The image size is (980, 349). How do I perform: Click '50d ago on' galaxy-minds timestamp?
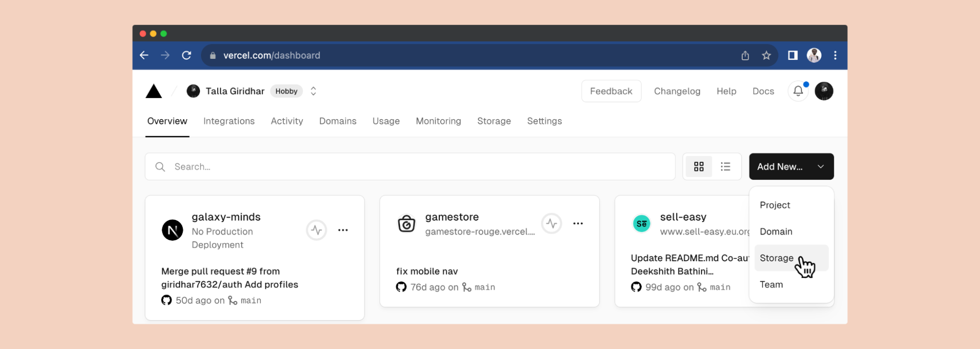click(200, 300)
